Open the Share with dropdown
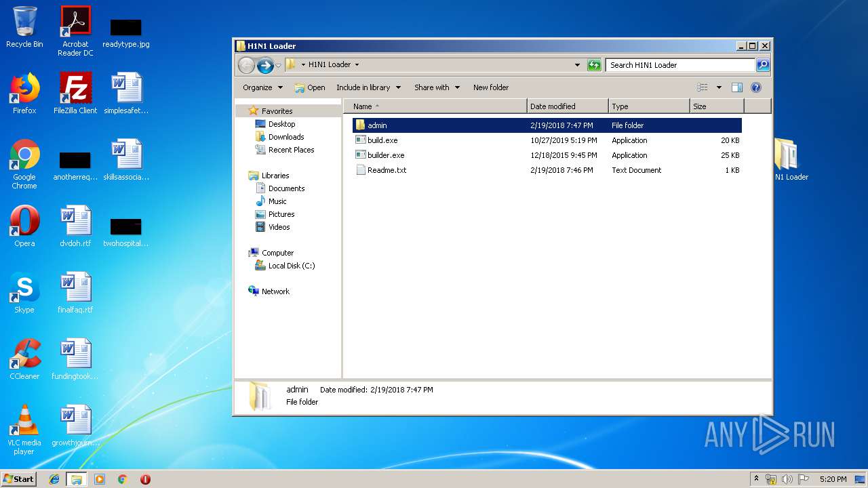 (x=437, y=87)
